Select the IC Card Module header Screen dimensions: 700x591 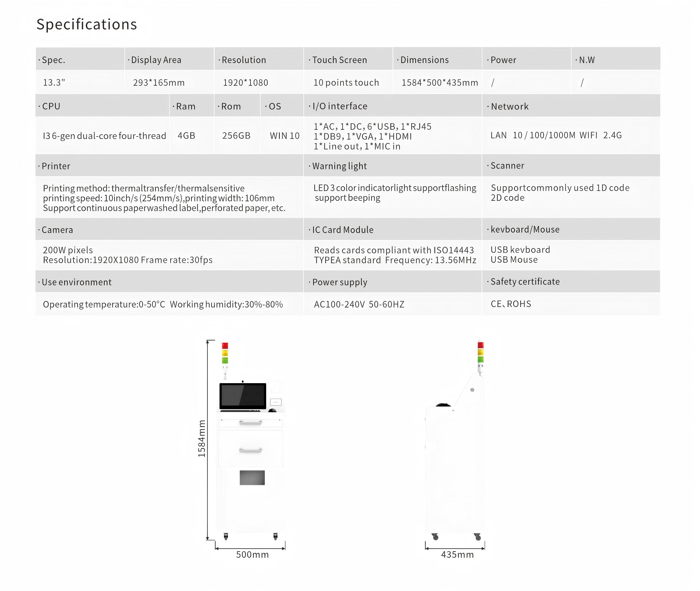point(393,229)
